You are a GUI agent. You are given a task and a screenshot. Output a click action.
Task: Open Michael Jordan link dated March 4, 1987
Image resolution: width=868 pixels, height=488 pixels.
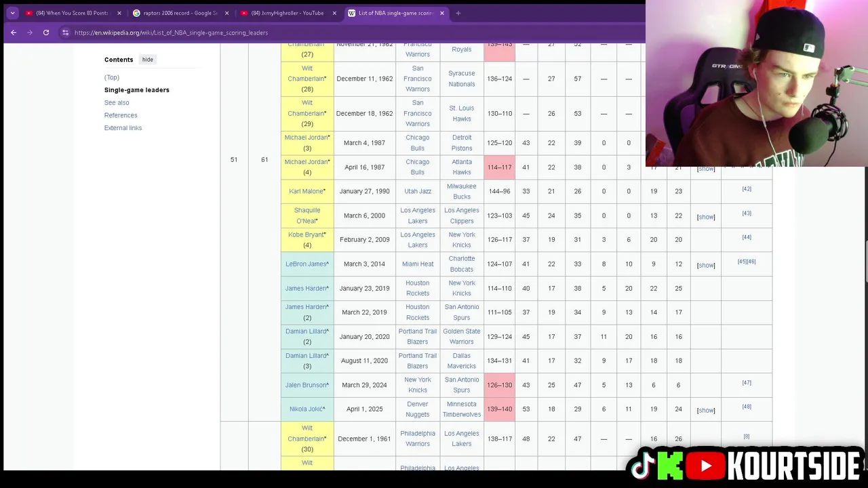[306, 138]
